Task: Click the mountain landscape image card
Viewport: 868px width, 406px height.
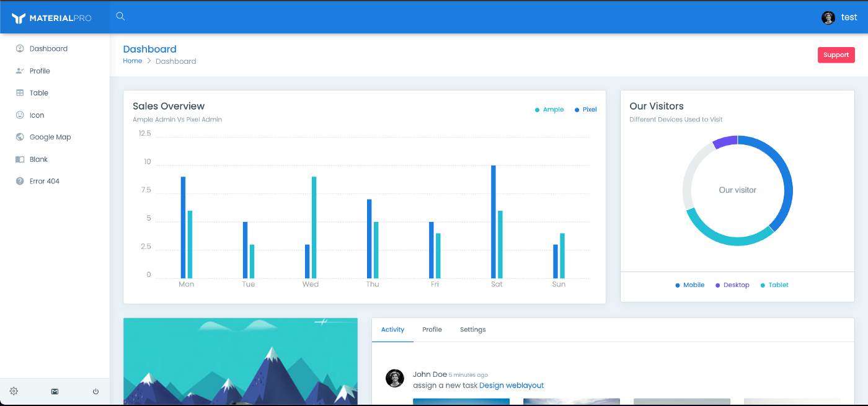Action: point(241,361)
